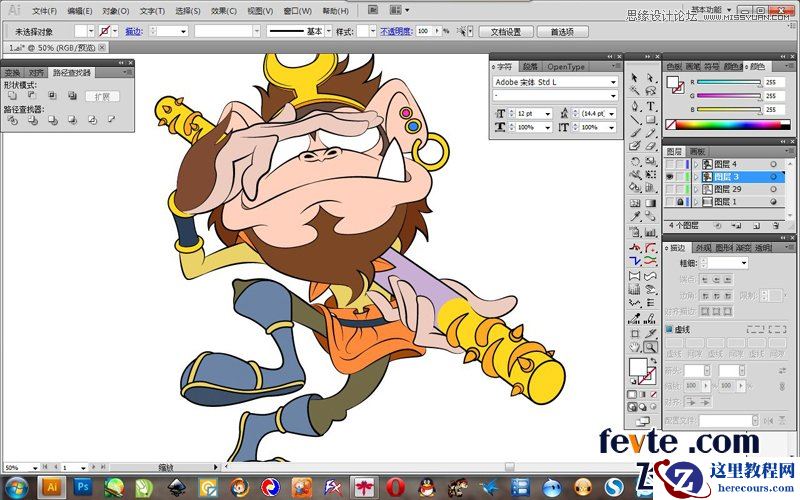Open Photoshop from the taskbar

[x=84, y=487]
